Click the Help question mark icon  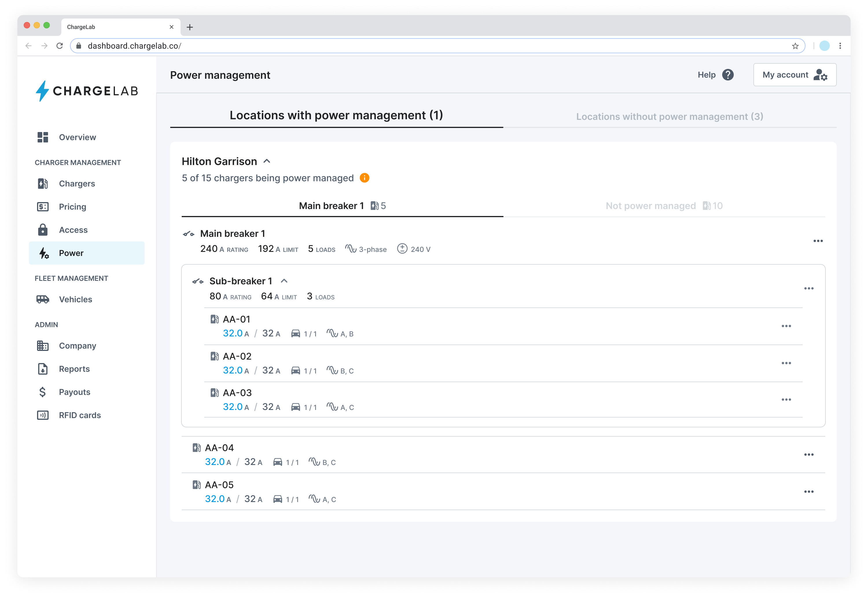(x=727, y=75)
